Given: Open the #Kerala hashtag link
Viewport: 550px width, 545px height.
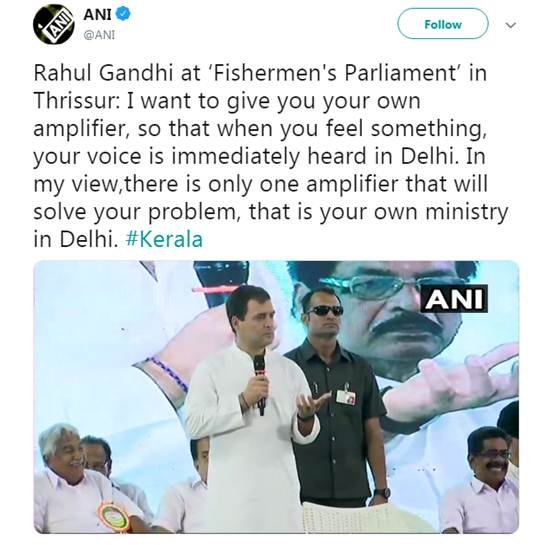Looking at the screenshot, I should [164, 239].
